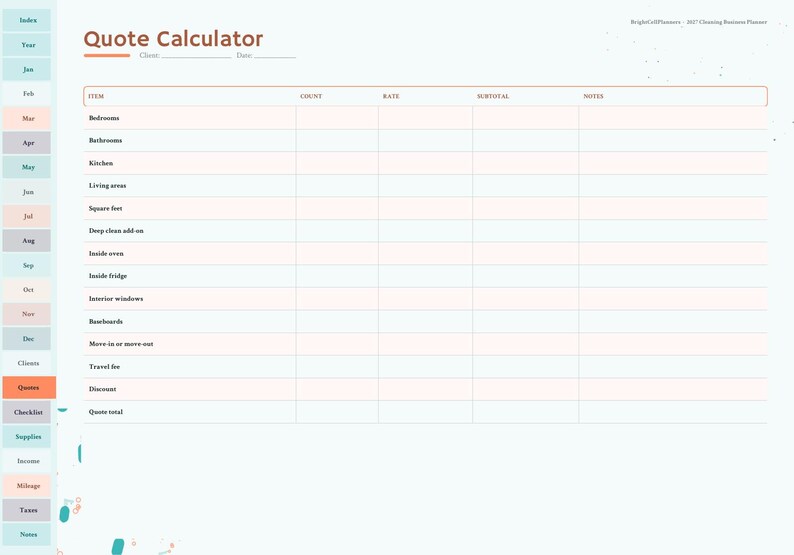Screen dimensions: 794x555
Task: Open the Index tab
Action: click(27, 20)
